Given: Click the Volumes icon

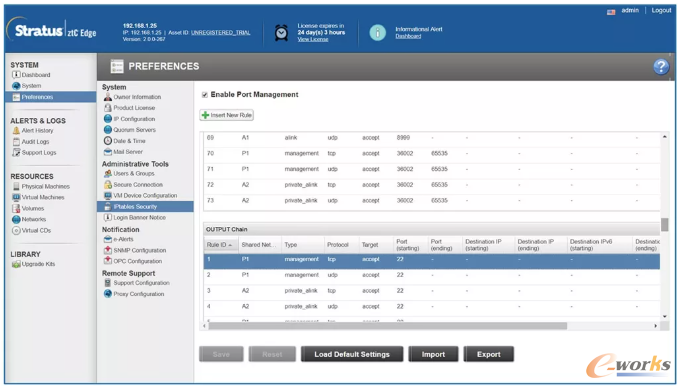Looking at the screenshot, I should [x=16, y=208].
